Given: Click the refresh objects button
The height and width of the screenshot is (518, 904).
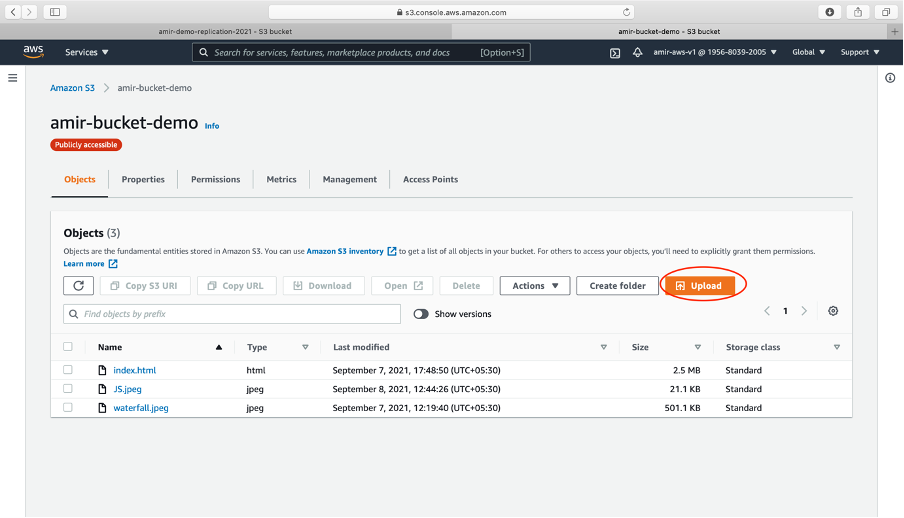Looking at the screenshot, I should 78,286.
